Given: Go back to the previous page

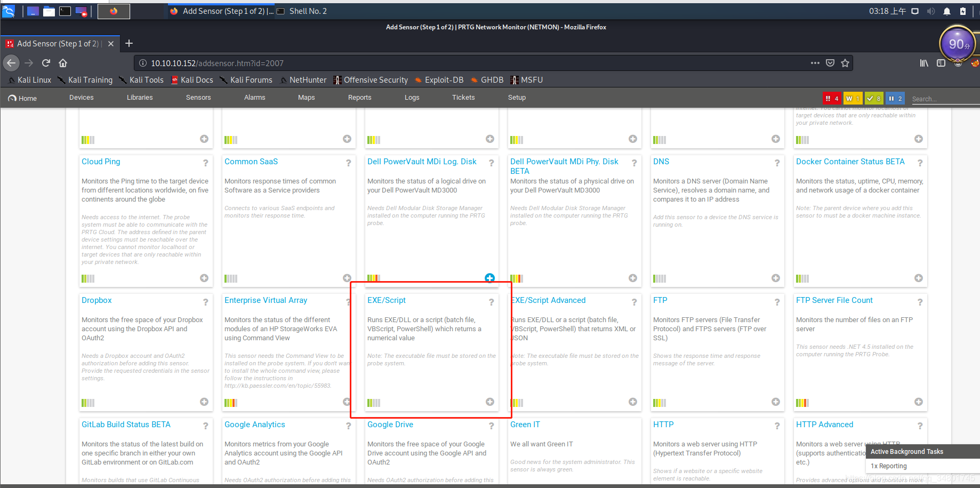Looking at the screenshot, I should tap(11, 63).
